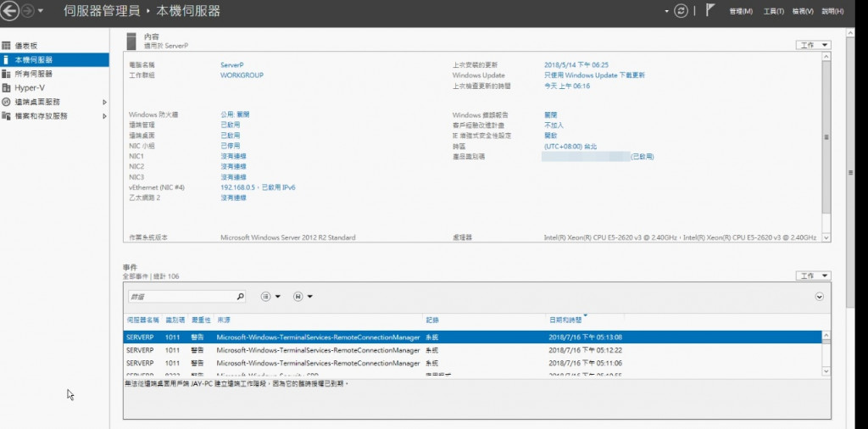Sort events by 嚴重性 column
868x429 pixels.
[x=201, y=320]
